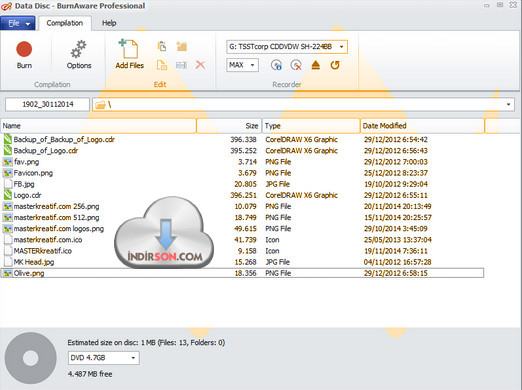The height and width of the screenshot is (390, 522).
Task: Click the grey disc usage icon
Action: tap(31, 358)
